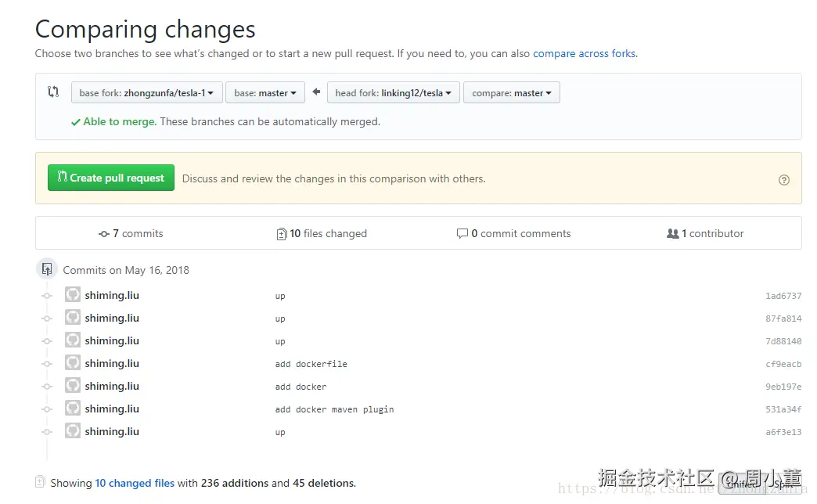
Task: Open the add docker commit message for 9eb197e
Action: 301,387
